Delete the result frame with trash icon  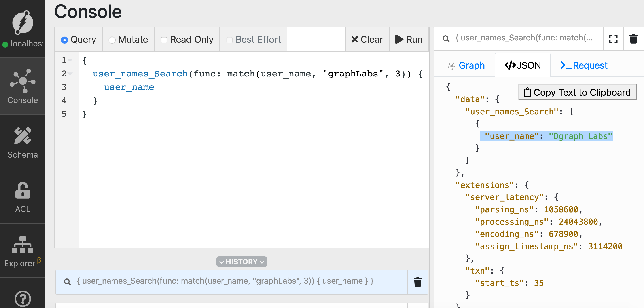(x=633, y=39)
